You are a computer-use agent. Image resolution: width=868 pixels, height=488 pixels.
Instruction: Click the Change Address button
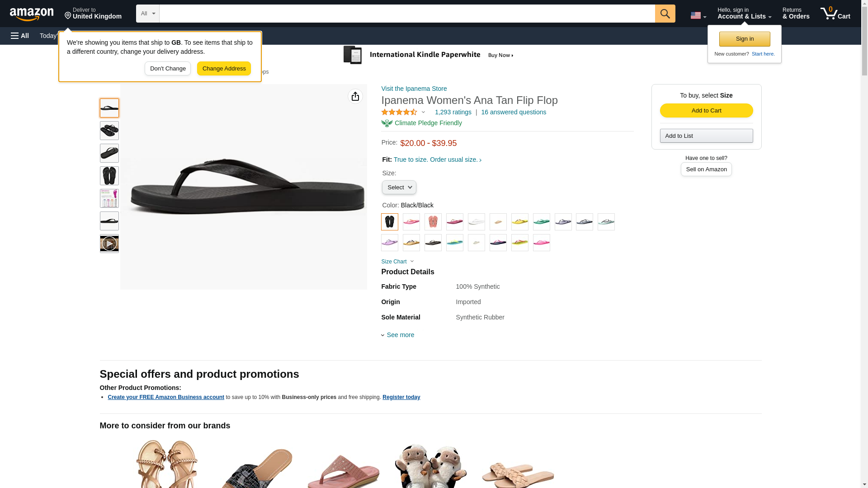pyautogui.click(x=224, y=69)
